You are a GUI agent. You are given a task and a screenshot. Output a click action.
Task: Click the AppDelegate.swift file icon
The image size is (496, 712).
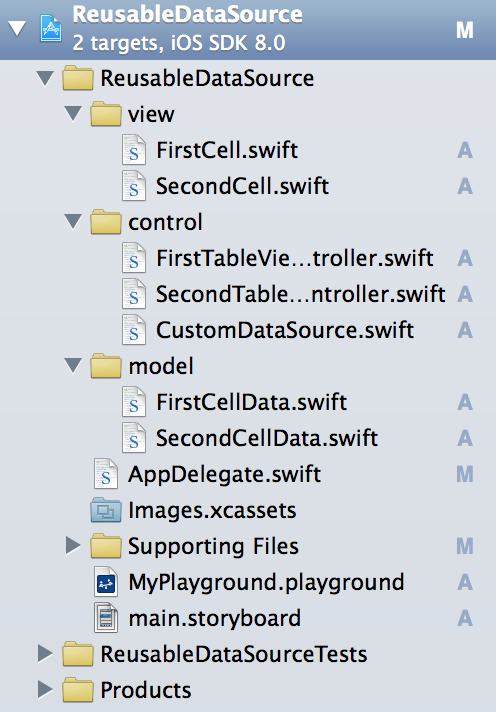coord(106,474)
